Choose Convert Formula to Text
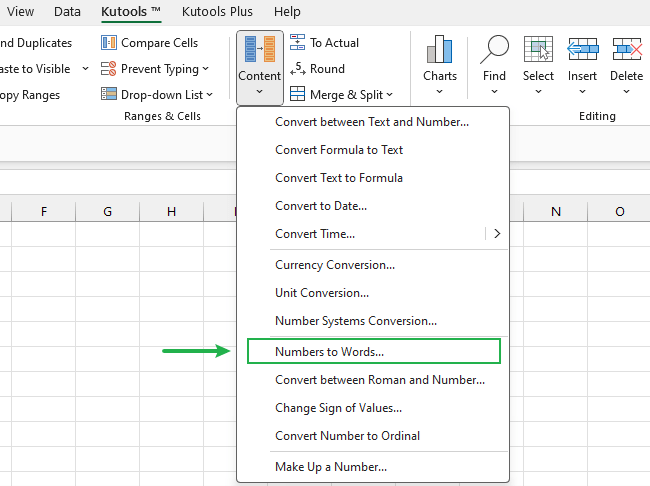650x486 pixels. click(x=372, y=150)
